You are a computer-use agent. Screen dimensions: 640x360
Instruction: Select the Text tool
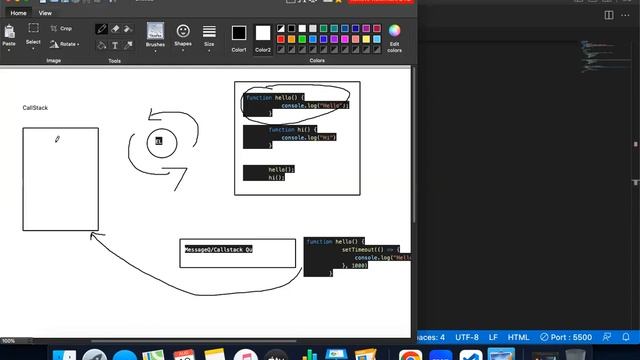[115, 45]
